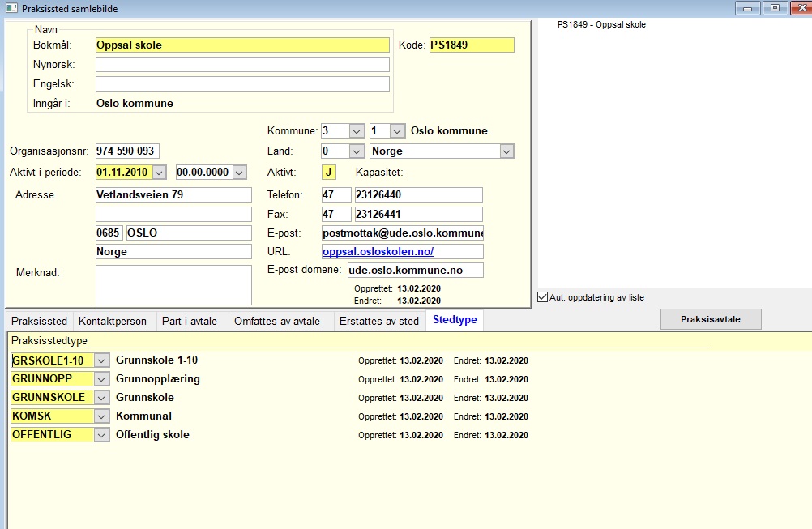Click the Bokmål name field Oppsal skole
The height and width of the screenshot is (529, 812).
point(242,45)
